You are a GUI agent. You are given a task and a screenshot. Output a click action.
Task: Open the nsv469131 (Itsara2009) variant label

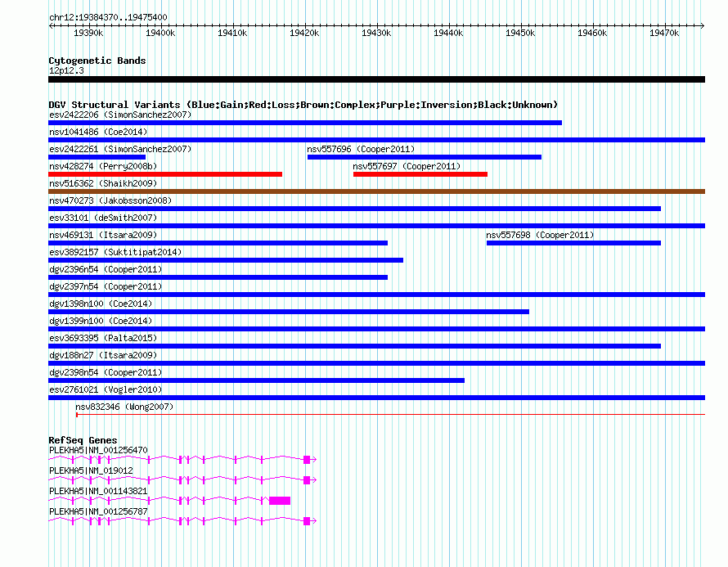pos(103,235)
